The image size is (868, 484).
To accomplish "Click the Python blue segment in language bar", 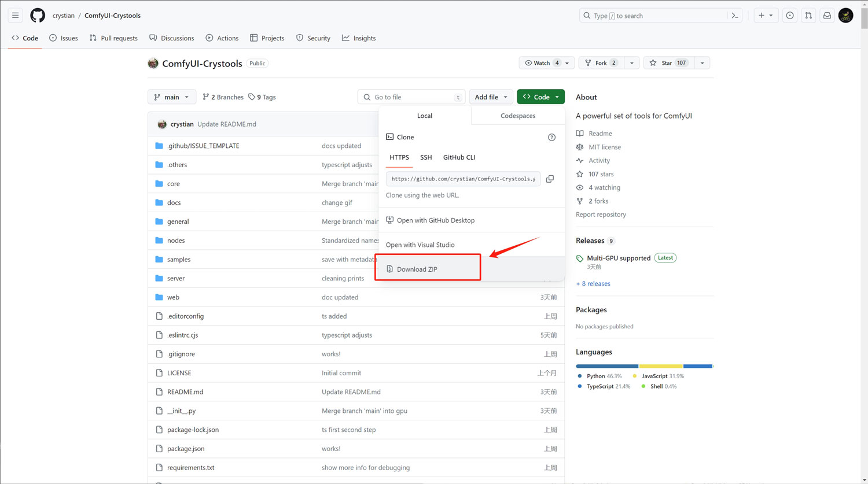I will coord(607,366).
